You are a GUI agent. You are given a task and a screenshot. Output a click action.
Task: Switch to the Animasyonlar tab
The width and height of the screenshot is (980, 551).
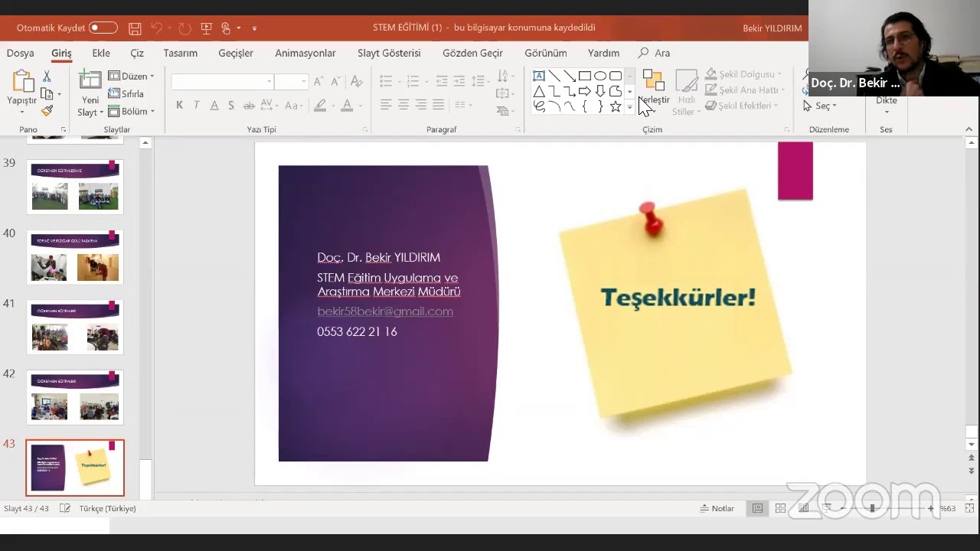tap(305, 53)
